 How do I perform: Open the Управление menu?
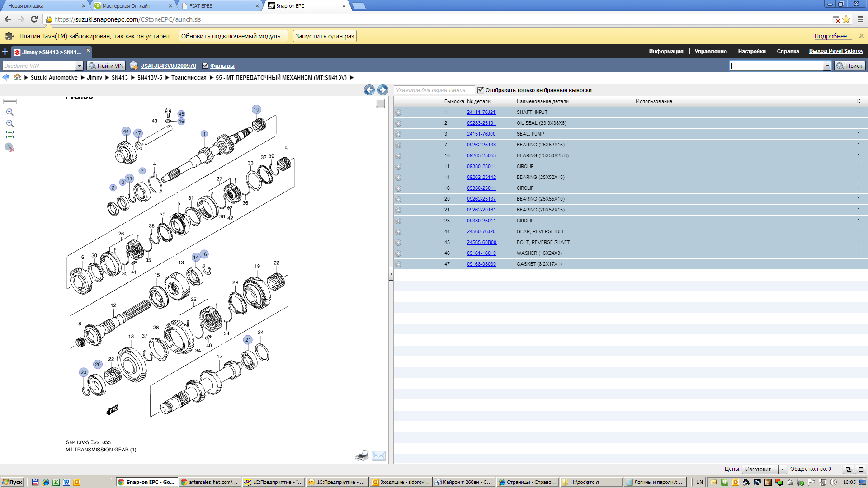[x=711, y=52]
